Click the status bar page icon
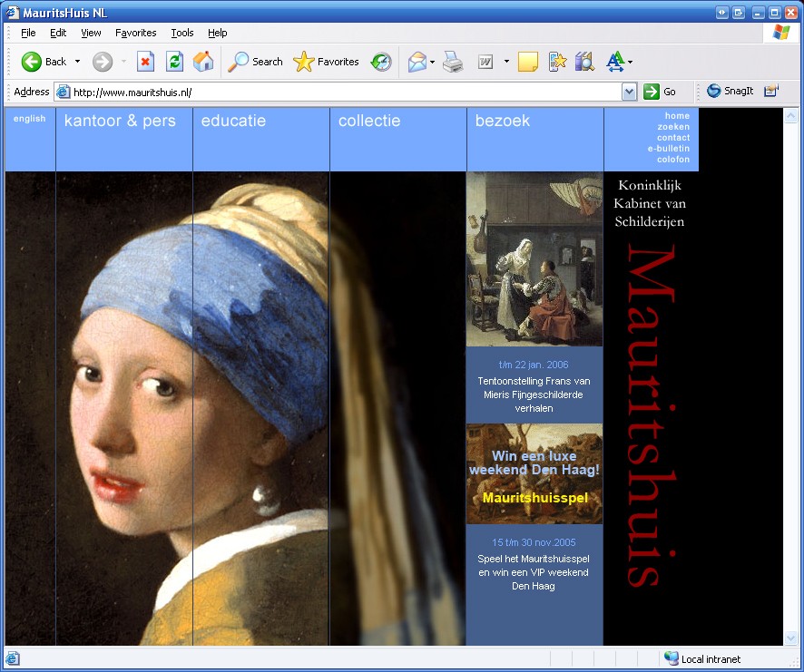The width and height of the screenshot is (804, 672). point(13,658)
